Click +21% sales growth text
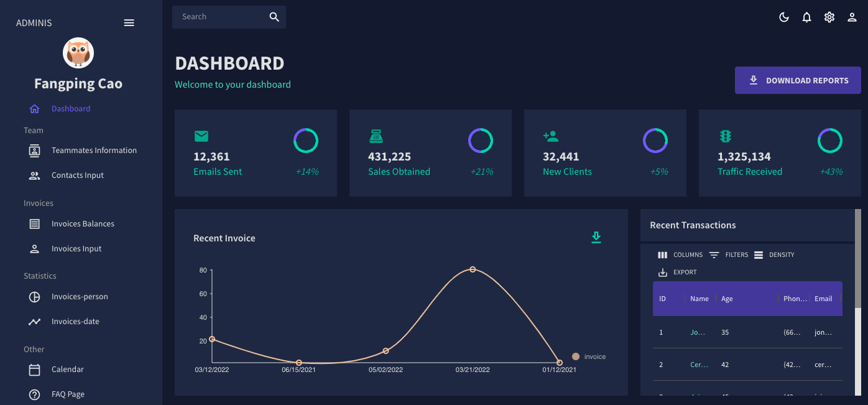868x405 pixels. 482,172
